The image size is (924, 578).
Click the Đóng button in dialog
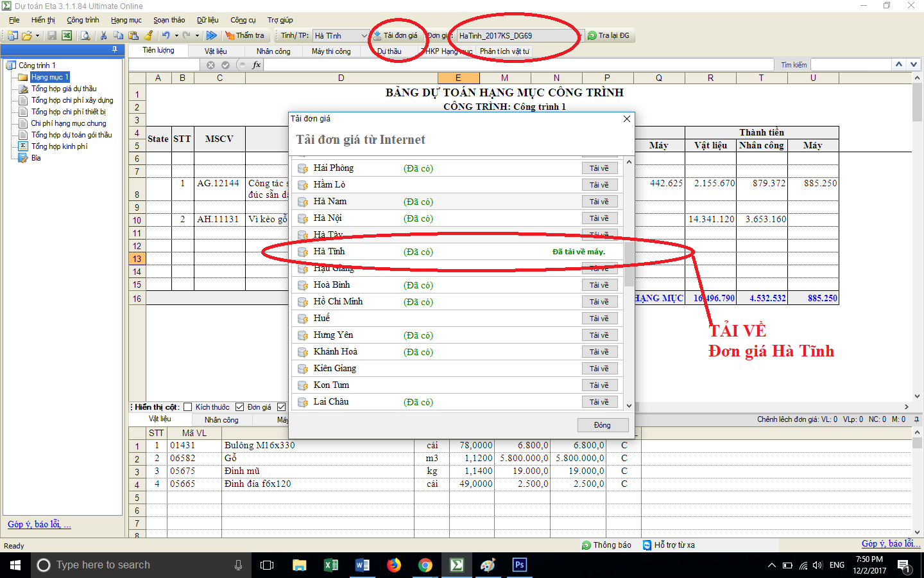[x=602, y=425]
